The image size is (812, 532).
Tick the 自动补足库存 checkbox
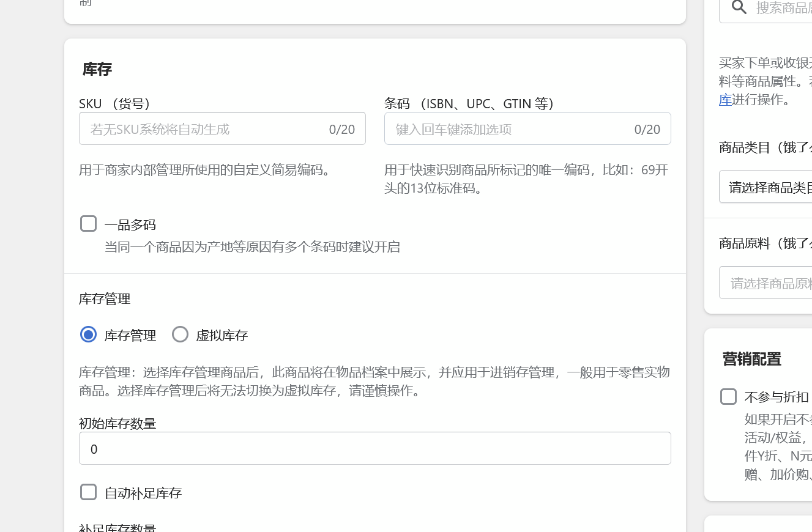pos(89,492)
